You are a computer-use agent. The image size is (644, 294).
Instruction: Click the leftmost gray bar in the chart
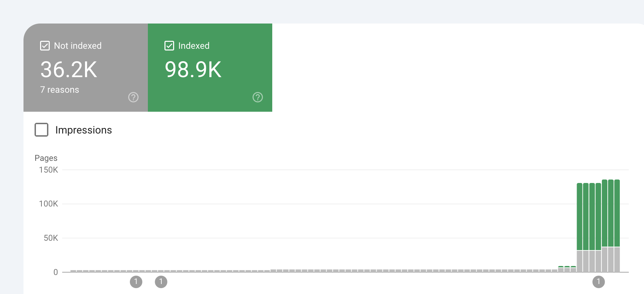[73, 271]
